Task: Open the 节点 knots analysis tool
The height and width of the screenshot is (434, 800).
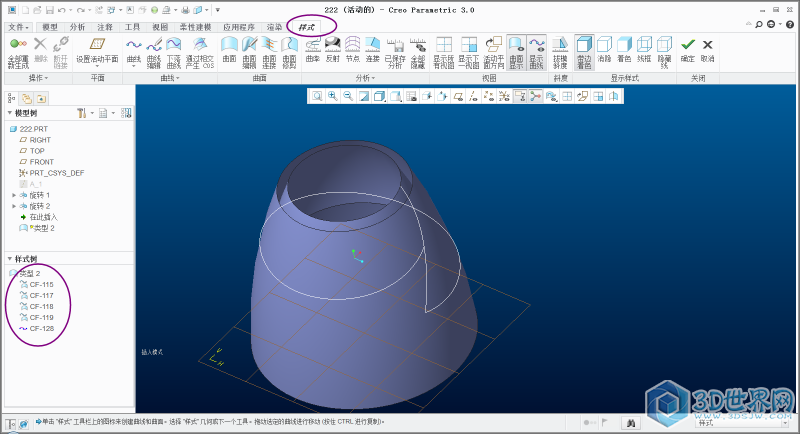Action: [x=353, y=50]
